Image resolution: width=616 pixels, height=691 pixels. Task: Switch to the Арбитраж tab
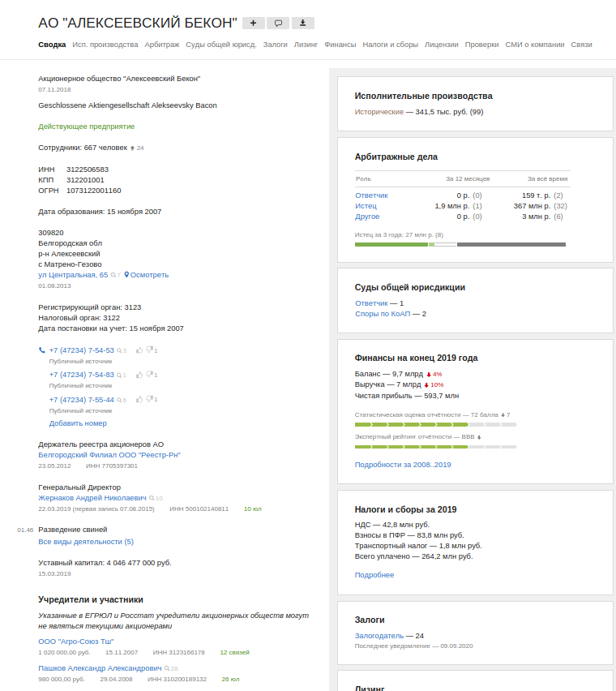[162, 45]
